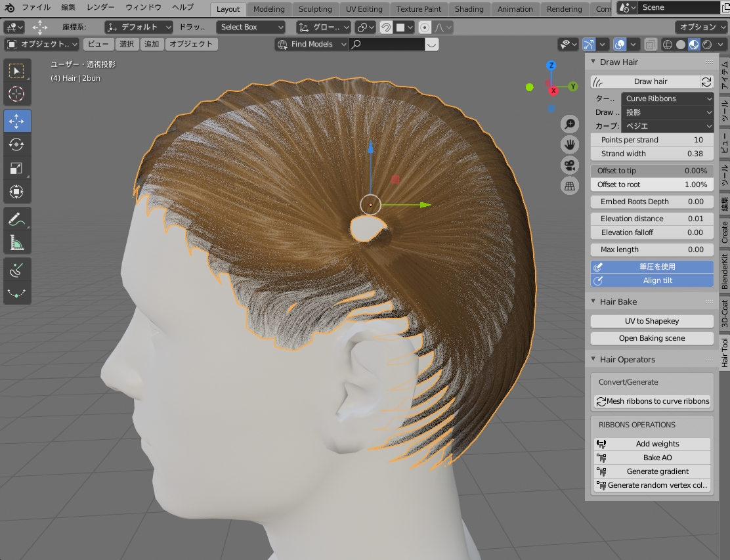Activate the Annotate pencil tool
Screen dimensions: 730x560
17,219
